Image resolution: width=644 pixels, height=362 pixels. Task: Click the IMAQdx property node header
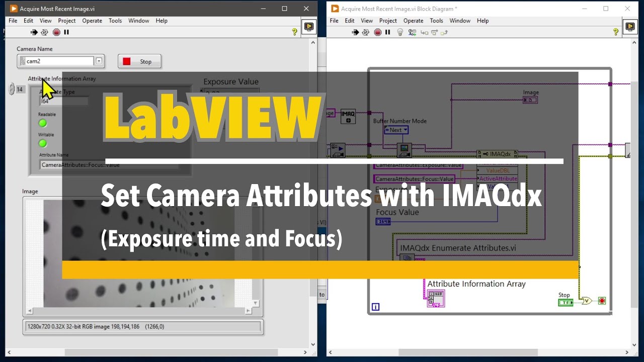(497, 154)
